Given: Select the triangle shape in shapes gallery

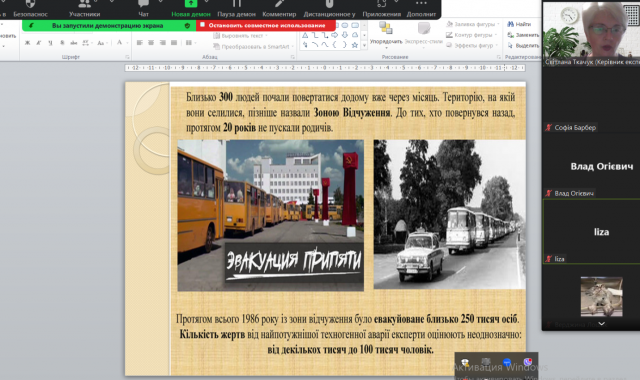Looking at the screenshot, I should 305,36.
